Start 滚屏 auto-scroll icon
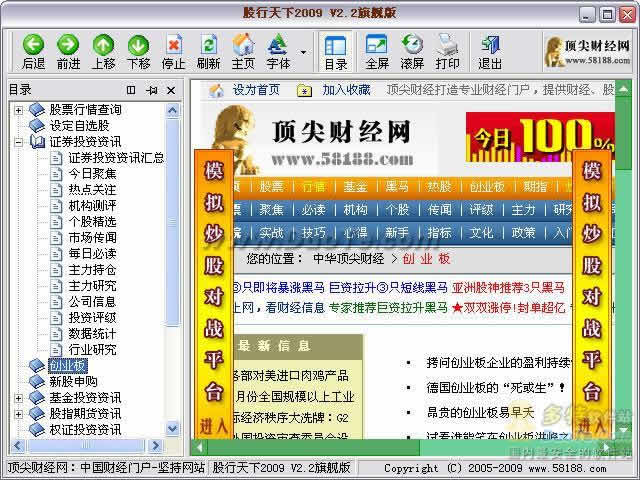This screenshot has height=480, width=640. click(412, 44)
